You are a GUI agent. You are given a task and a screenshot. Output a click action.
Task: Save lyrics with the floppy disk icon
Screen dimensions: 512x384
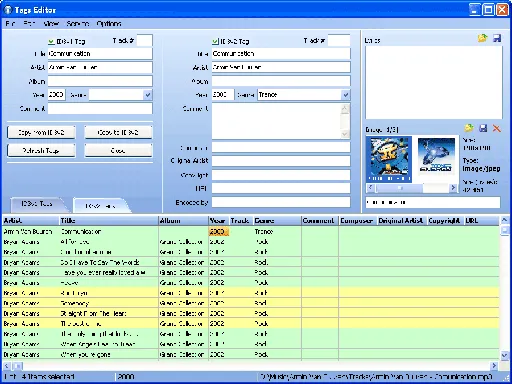(497, 38)
